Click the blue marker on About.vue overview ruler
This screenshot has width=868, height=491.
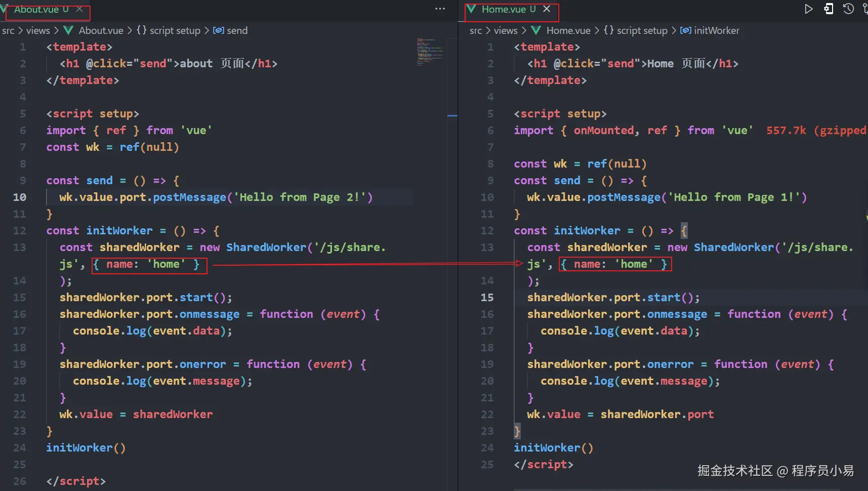click(x=452, y=116)
